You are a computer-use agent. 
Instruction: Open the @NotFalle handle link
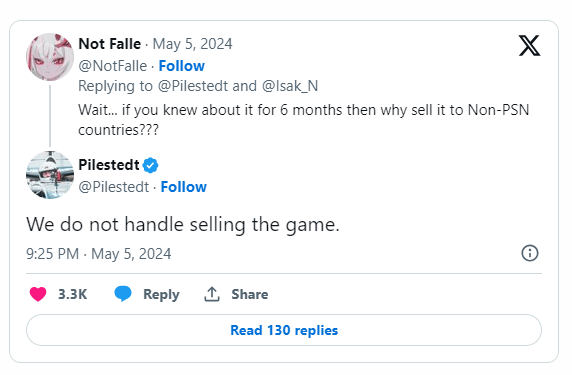tap(113, 66)
